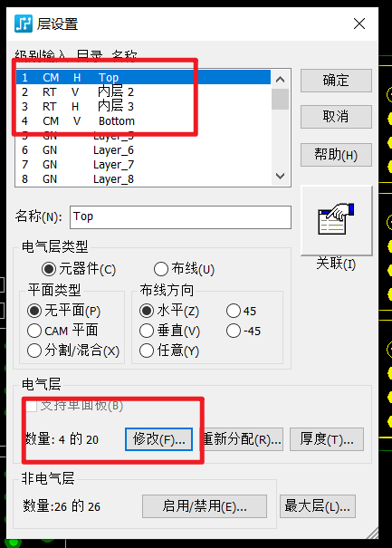The height and width of the screenshot is (548, 392).
Task: Set routing direction to 水平(Z)
Action: pyautogui.click(x=169, y=311)
